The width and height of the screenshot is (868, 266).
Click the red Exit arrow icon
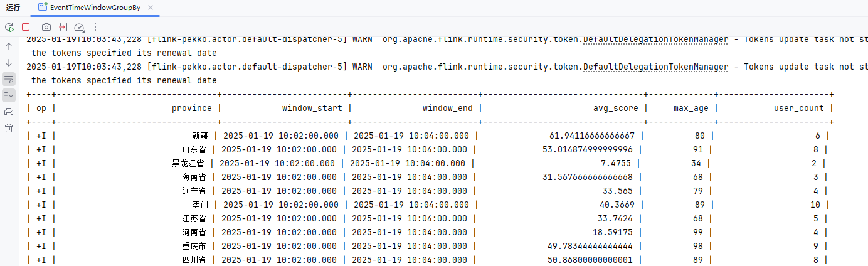point(63,27)
